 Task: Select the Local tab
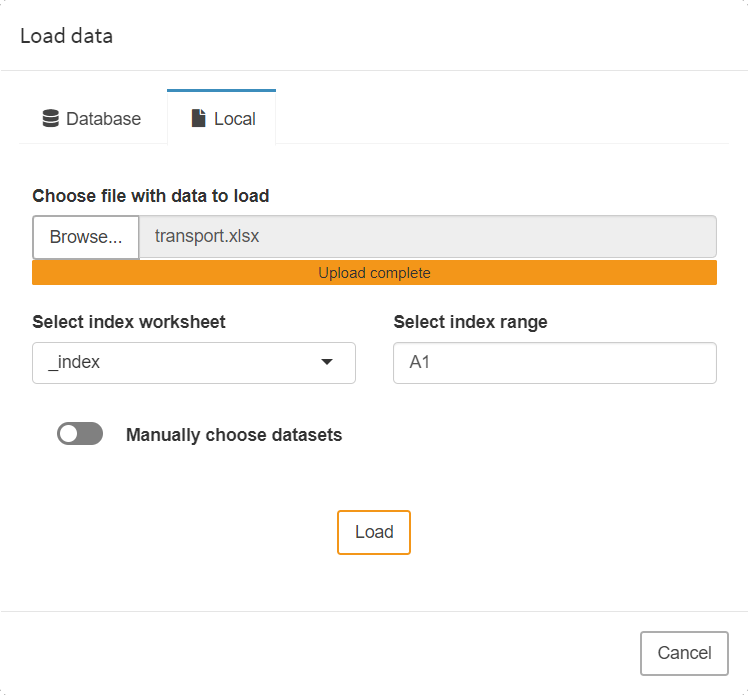point(222,119)
